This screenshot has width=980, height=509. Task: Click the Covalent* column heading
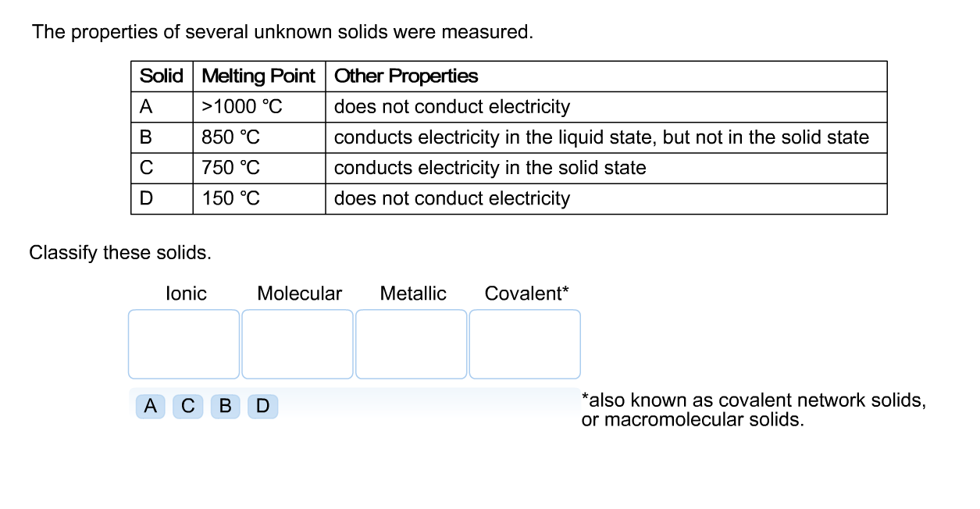(x=527, y=294)
